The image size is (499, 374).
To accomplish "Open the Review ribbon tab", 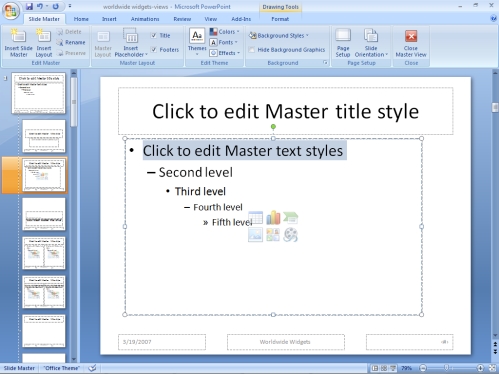I will point(182,19).
